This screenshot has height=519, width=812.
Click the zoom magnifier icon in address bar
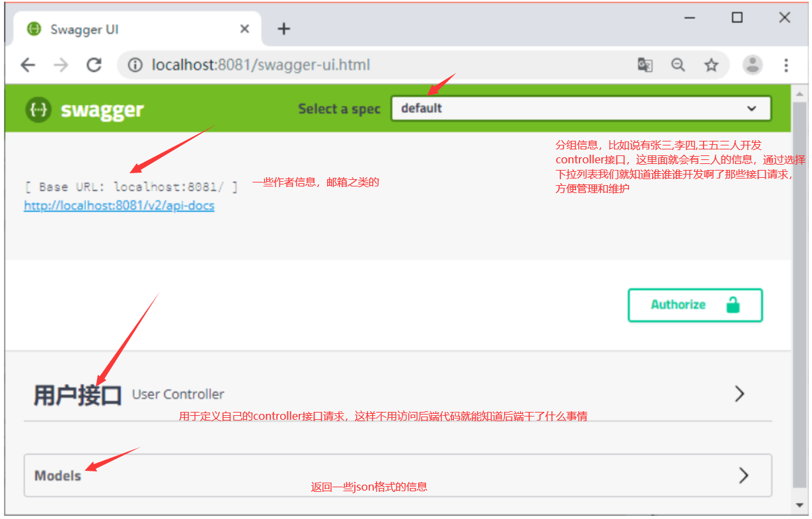pyautogui.click(x=678, y=65)
